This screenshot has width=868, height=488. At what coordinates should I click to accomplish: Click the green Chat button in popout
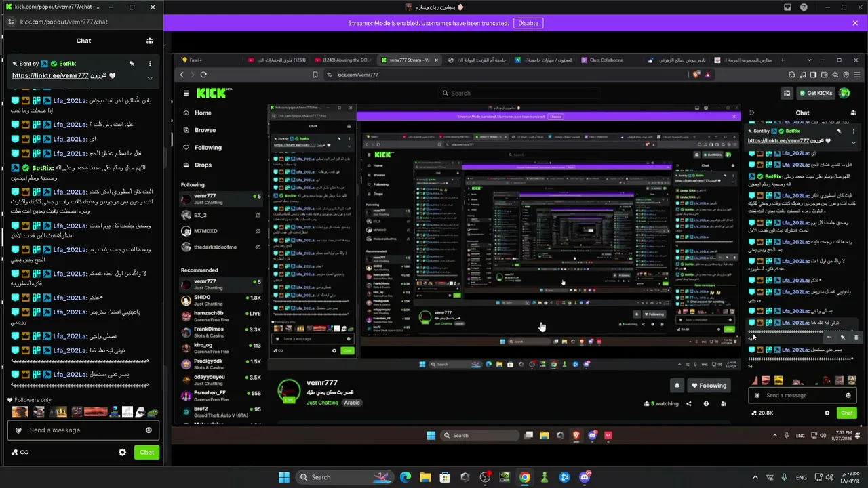pyautogui.click(x=146, y=452)
